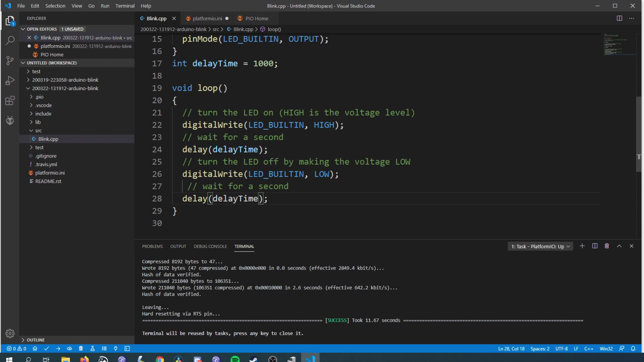Open the Serial Monitor plug icon
The width and height of the screenshot is (644, 362).
coord(115,349)
